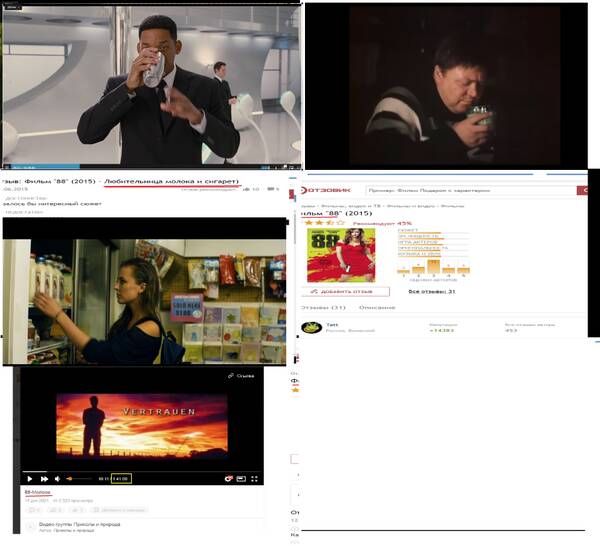Viewport: 600px width, 546px height.
Task: Switch to the Описание tab
Action: point(377,308)
